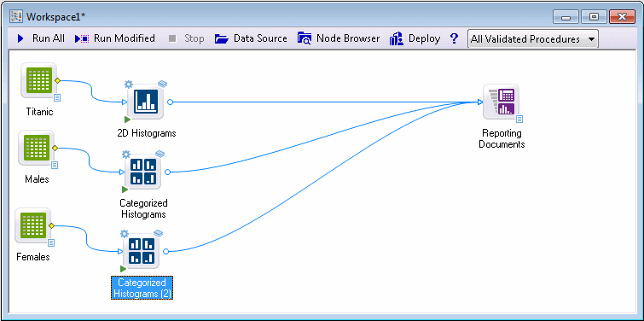This screenshot has height=321, width=644.
Task: Select the Females data source node
Action: click(33, 225)
